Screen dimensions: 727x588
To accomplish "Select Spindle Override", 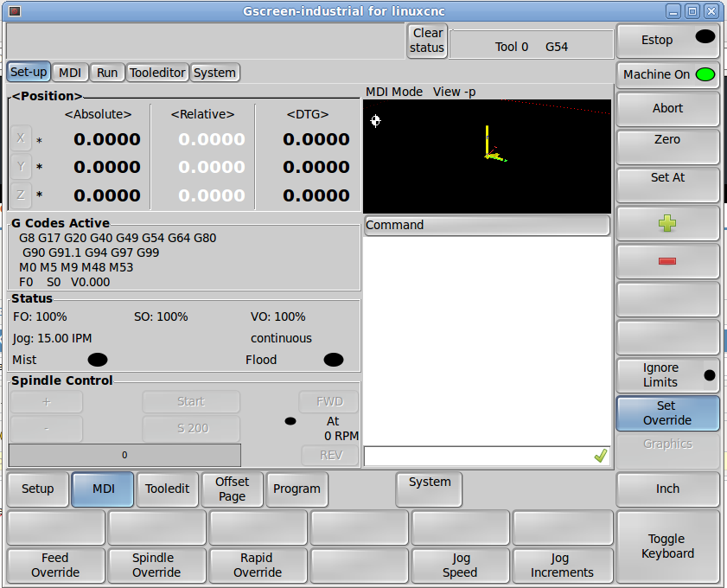I will [156, 565].
